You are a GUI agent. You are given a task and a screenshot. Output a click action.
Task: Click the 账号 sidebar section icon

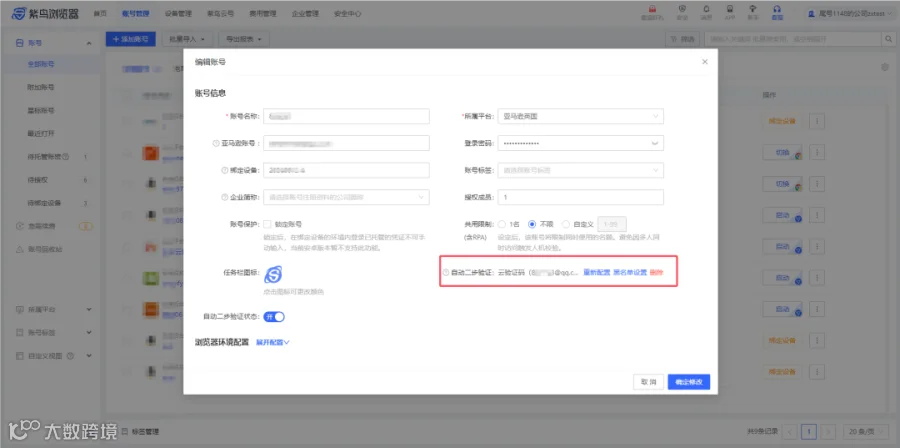[19, 43]
